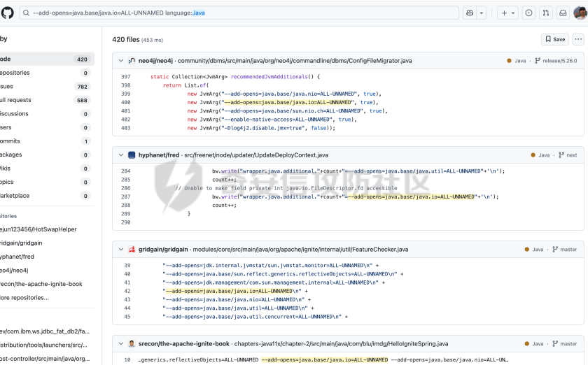The width and height of the screenshot is (588, 365).
Task: Select the Commits filter
Action: click(46, 141)
